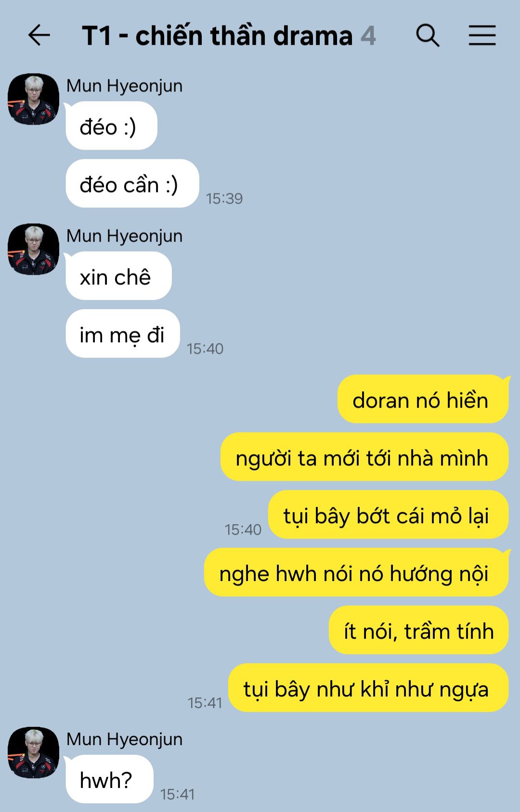This screenshot has width=520, height=812.
Task: Select the "đéo :)" message bubble
Action: 111,126
